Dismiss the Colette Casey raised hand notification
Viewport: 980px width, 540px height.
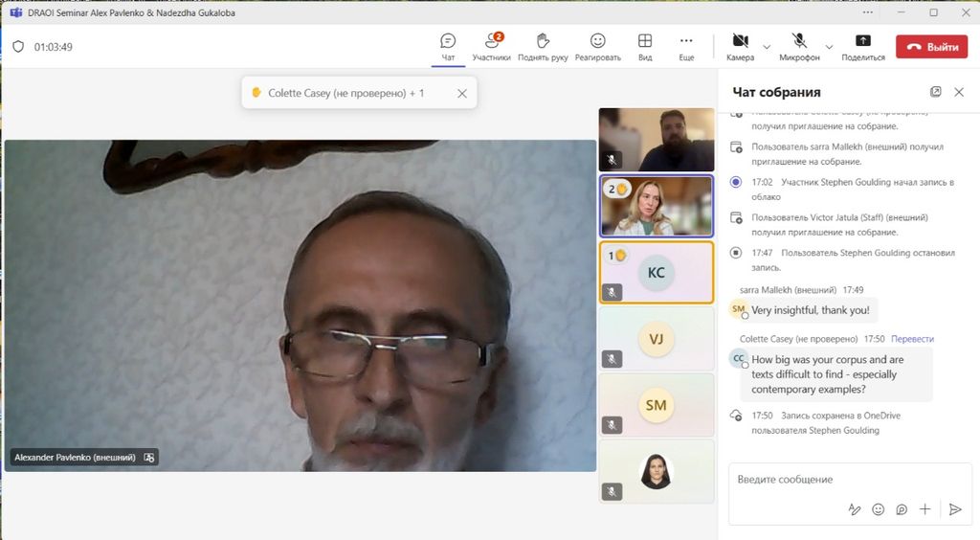pyautogui.click(x=462, y=93)
